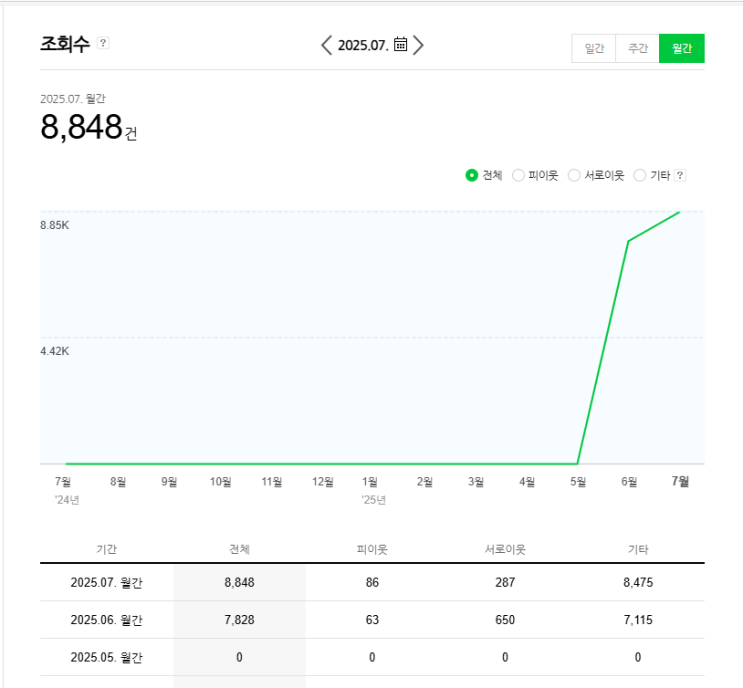The image size is (743, 688).
Task: Click the 3월 axis label
Action: point(476,482)
